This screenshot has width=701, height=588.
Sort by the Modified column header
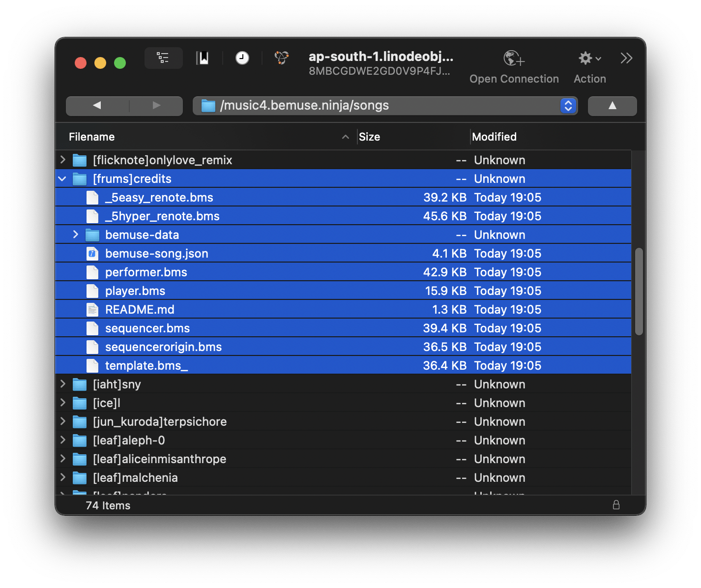495,136
